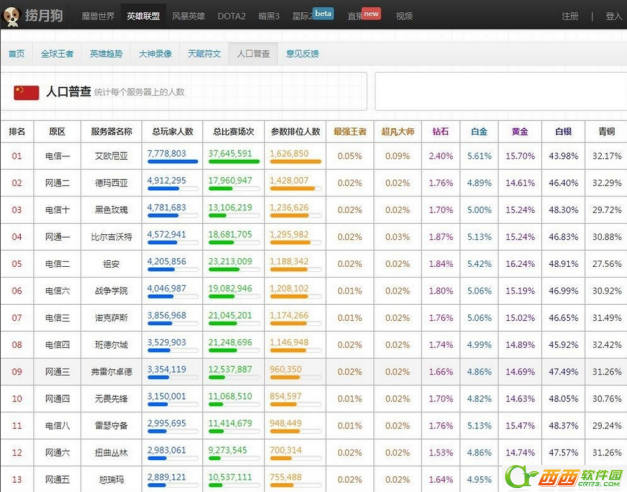Select 风暴英雄 in the top navigation
The image size is (627, 492).
pyautogui.click(x=189, y=16)
